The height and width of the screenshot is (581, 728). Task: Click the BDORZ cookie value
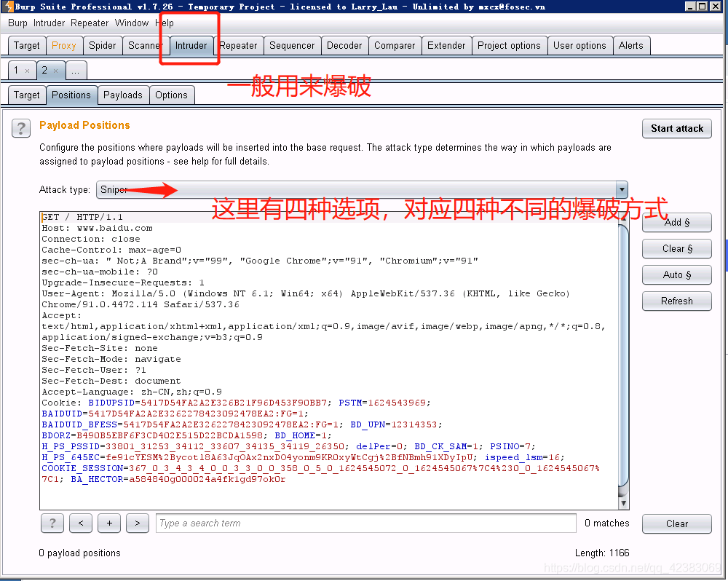tap(170, 435)
